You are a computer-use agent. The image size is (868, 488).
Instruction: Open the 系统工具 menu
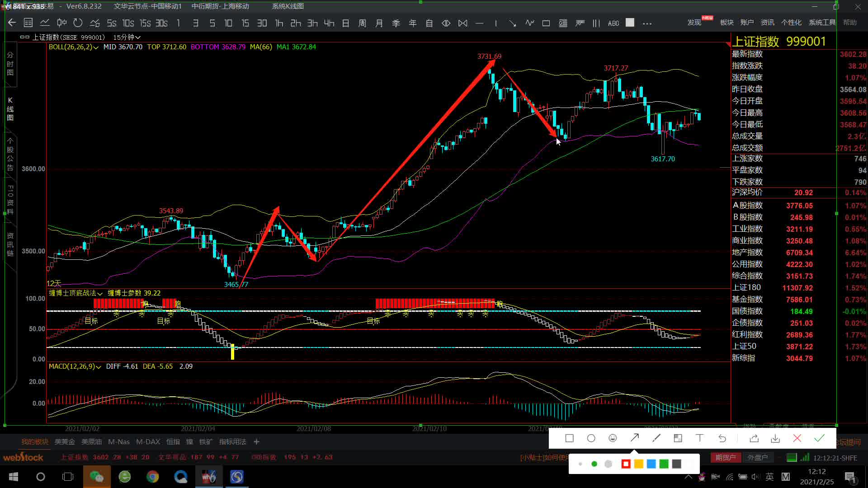click(822, 22)
